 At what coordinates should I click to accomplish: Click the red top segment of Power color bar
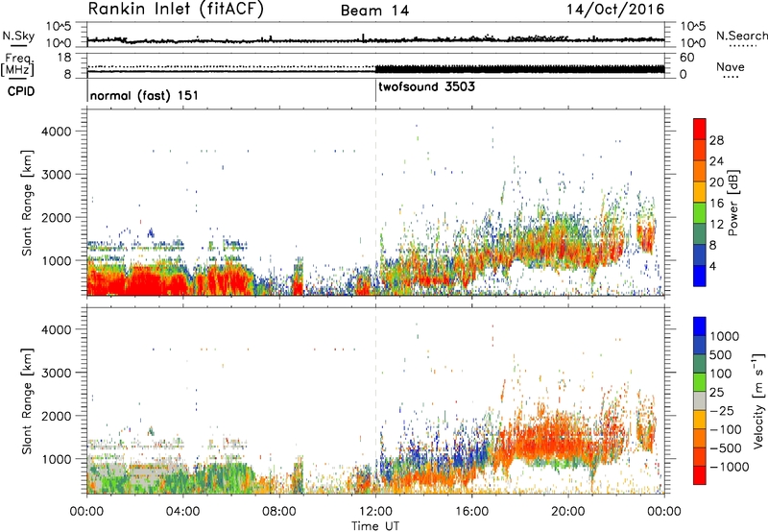pyautogui.click(x=700, y=130)
